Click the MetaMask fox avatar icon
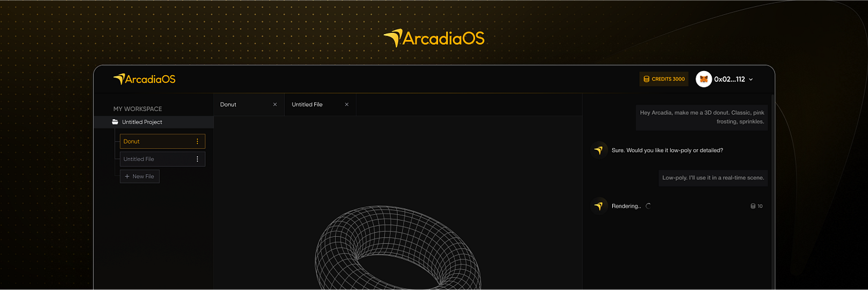This screenshot has height=290, width=868. tap(704, 79)
